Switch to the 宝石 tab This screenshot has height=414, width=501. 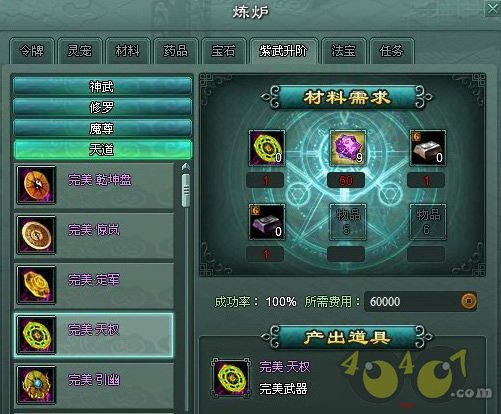(x=224, y=51)
